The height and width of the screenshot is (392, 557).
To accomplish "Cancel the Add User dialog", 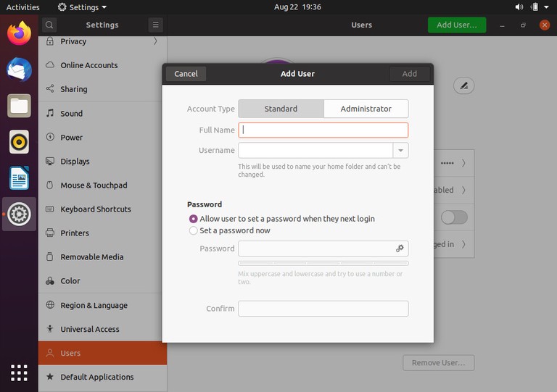I will (x=186, y=74).
